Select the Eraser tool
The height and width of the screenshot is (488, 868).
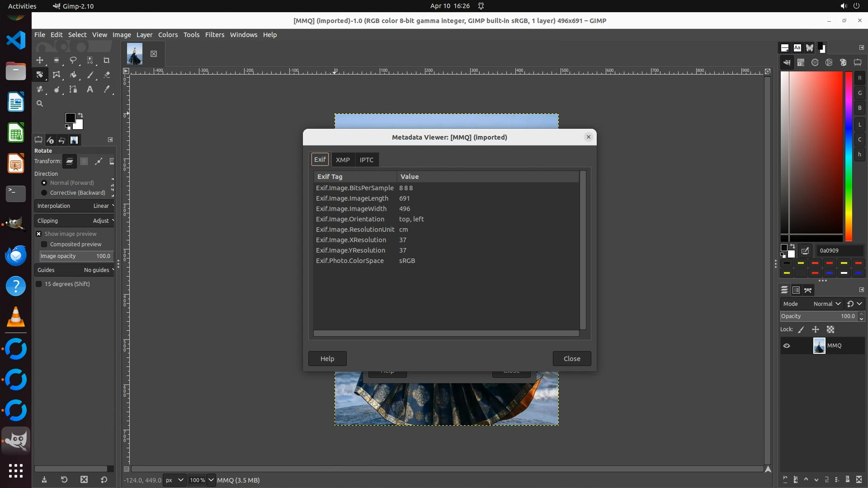pos(107,75)
